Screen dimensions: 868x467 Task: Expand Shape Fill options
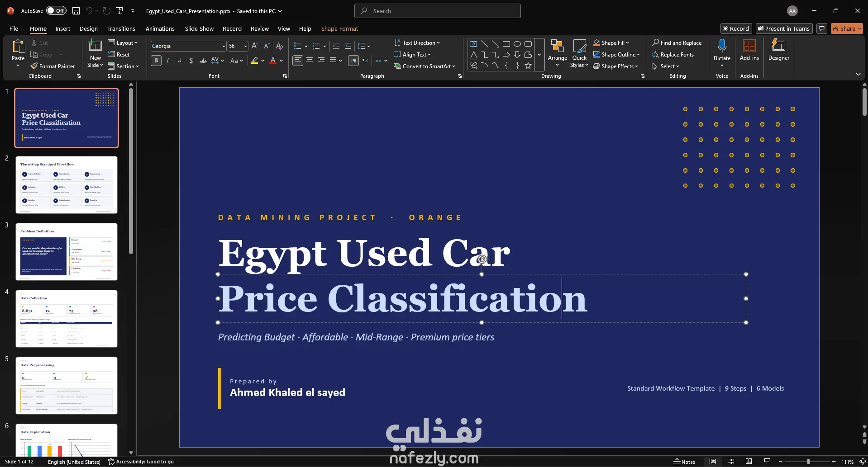tap(627, 43)
